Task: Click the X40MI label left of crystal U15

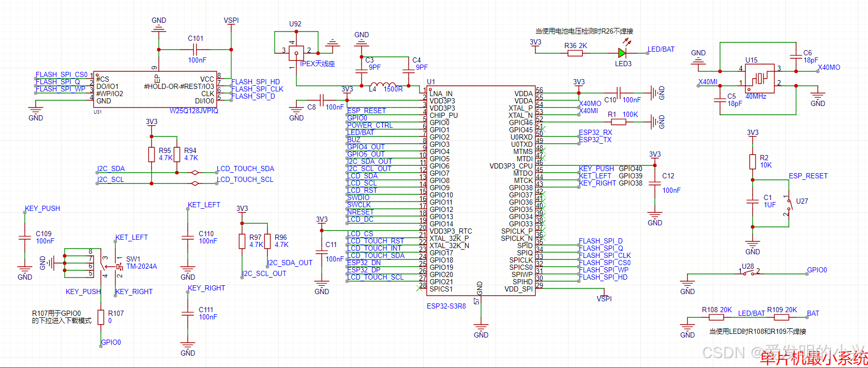Action: click(708, 82)
